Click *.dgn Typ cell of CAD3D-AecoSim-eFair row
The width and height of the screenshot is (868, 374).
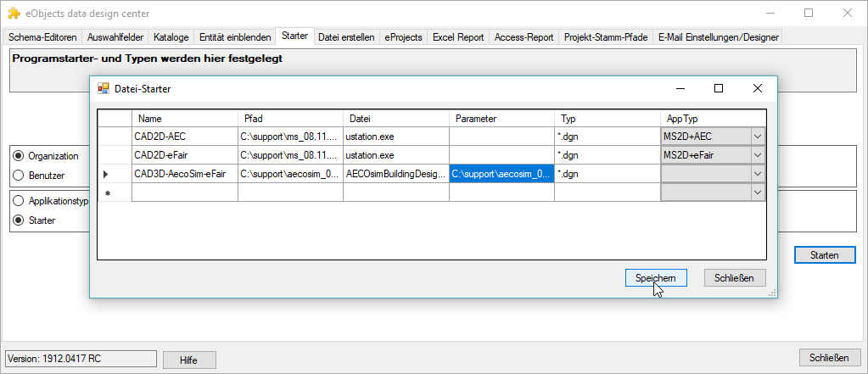coord(608,174)
